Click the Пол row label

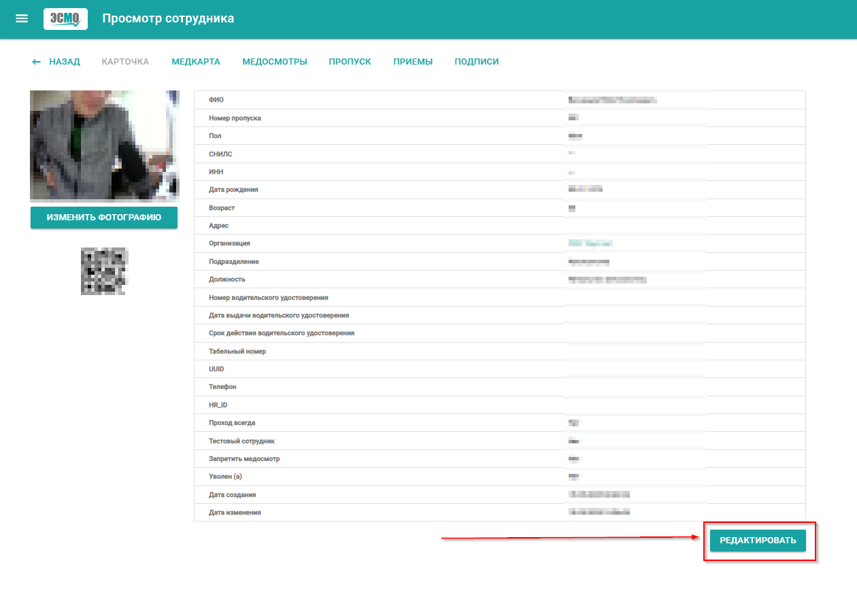point(215,136)
